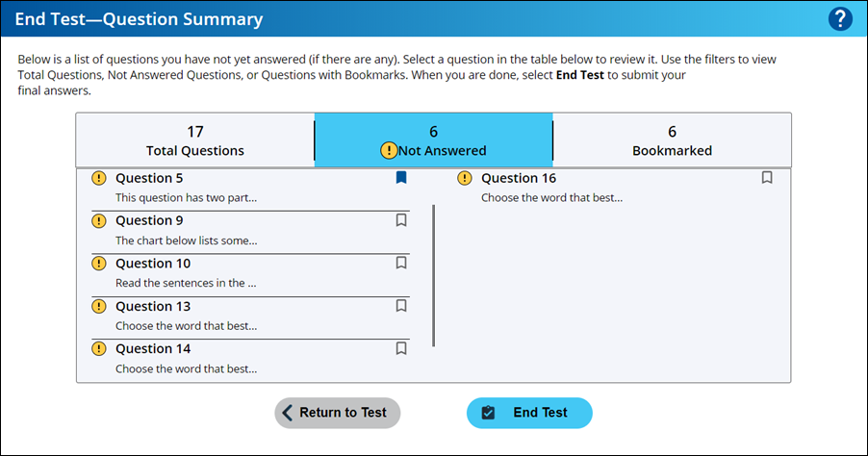Click the clipboard icon on End Test
The image size is (868, 456).
point(488,413)
